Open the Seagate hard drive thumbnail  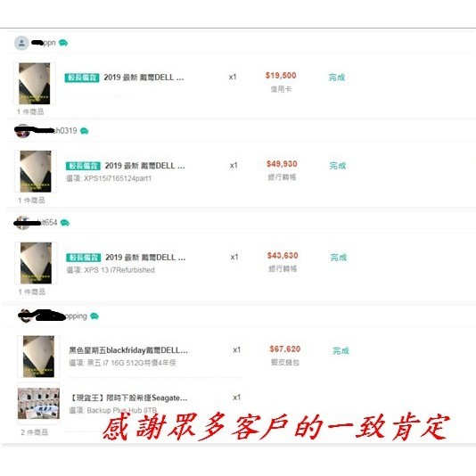pyautogui.click(x=38, y=404)
